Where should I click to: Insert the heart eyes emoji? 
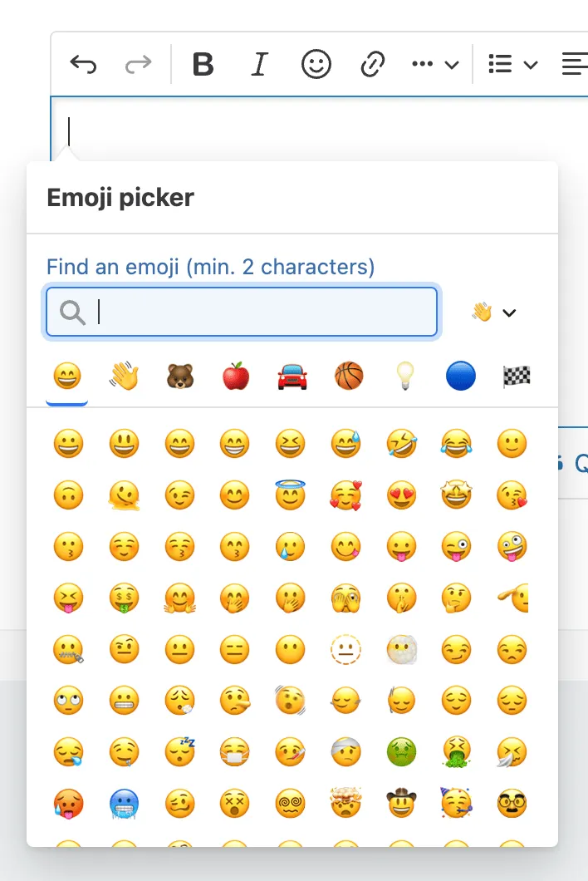[401, 495]
